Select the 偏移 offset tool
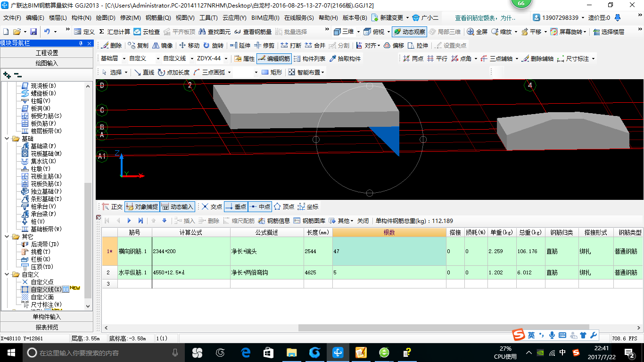644x362 pixels. click(394, 46)
